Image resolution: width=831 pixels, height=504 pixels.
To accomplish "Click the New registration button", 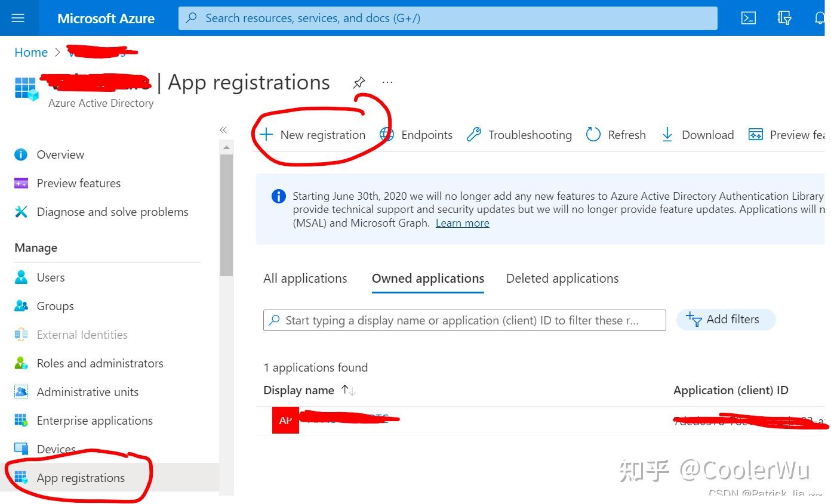I will (x=312, y=135).
